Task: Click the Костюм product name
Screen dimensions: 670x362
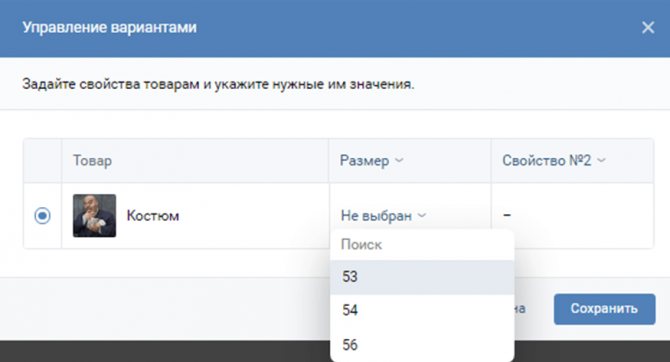Action: tap(153, 216)
